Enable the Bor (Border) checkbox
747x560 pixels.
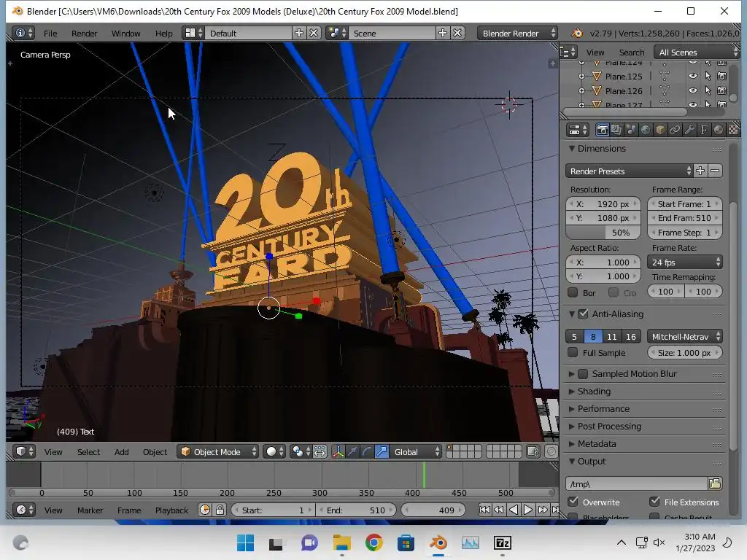tap(573, 292)
